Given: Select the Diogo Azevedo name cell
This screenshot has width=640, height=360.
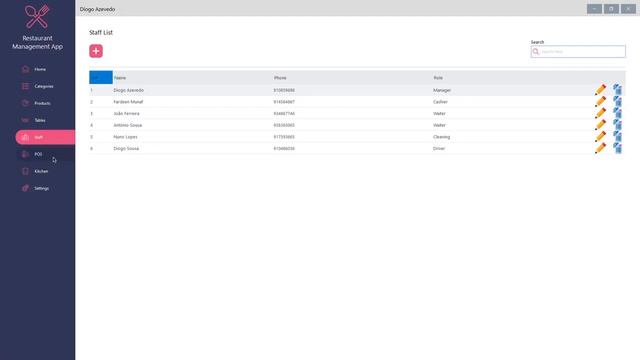Looking at the screenshot, I should [129, 90].
